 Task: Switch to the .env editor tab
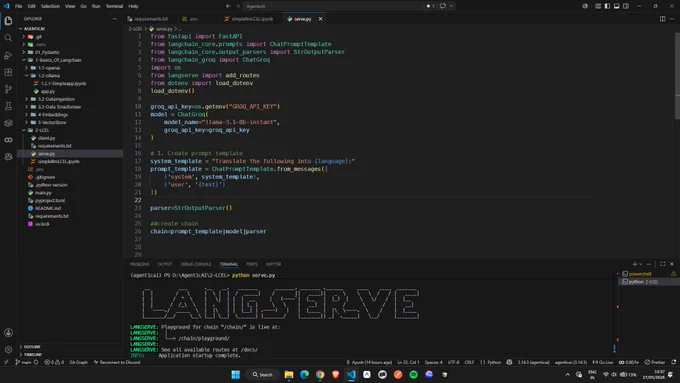pyautogui.click(x=193, y=19)
